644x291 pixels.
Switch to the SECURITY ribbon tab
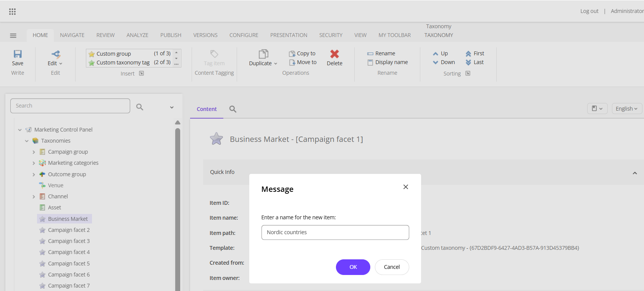(x=331, y=35)
